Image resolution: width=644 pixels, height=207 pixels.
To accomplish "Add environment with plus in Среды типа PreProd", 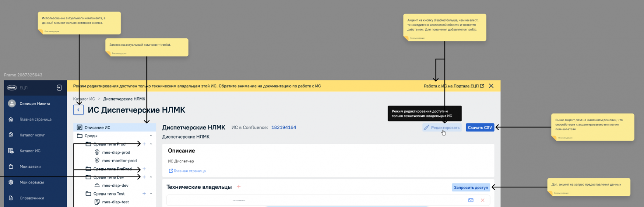I will tap(144, 169).
